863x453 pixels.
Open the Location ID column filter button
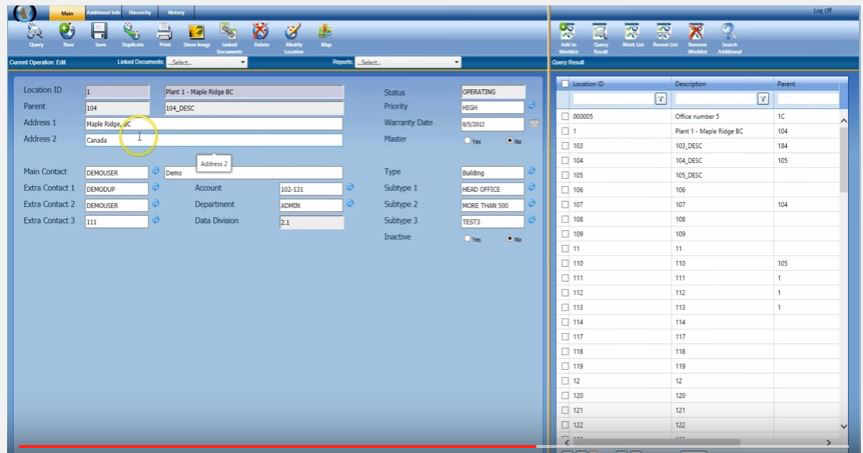[660, 99]
